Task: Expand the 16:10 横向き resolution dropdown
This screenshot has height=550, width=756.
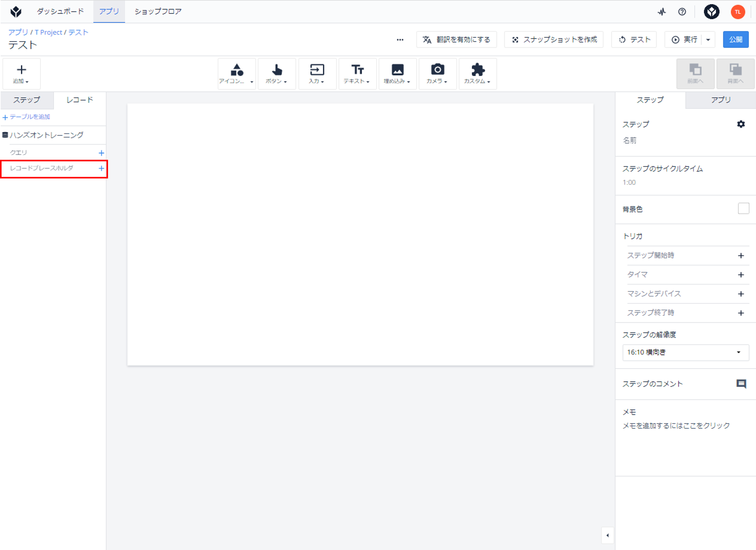Action: click(x=685, y=352)
